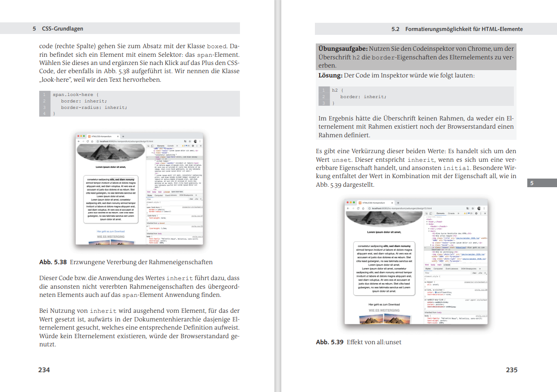557x392 pixels.
Task: Click the Filter field in Abb. 5.39 Styles pane
Action: pyautogui.click(x=447, y=273)
